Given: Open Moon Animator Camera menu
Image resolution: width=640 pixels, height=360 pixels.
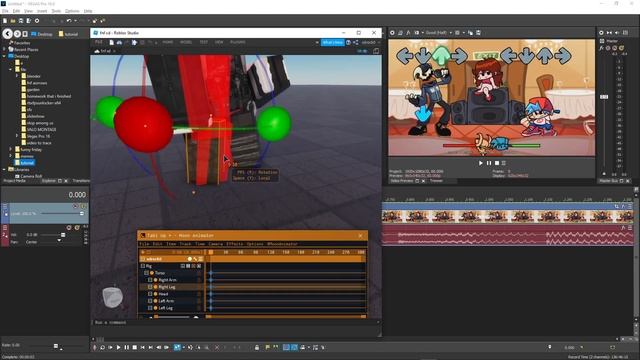Looking at the screenshot, I should (216, 244).
